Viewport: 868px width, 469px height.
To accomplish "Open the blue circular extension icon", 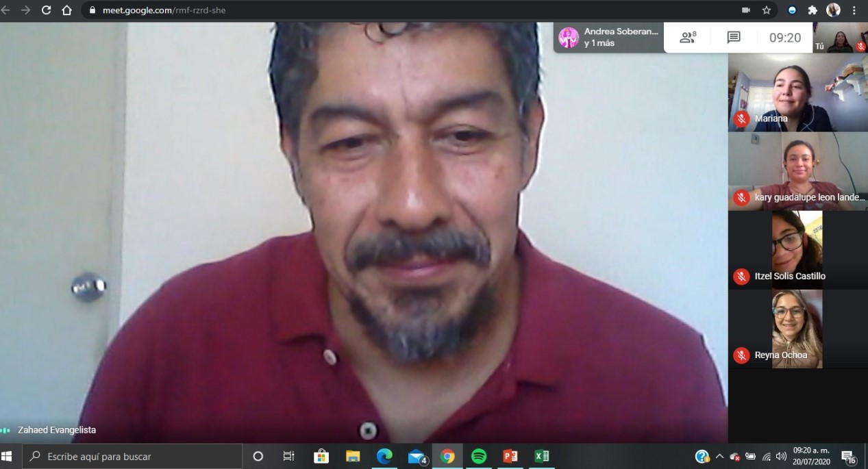I will pos(793,10).
